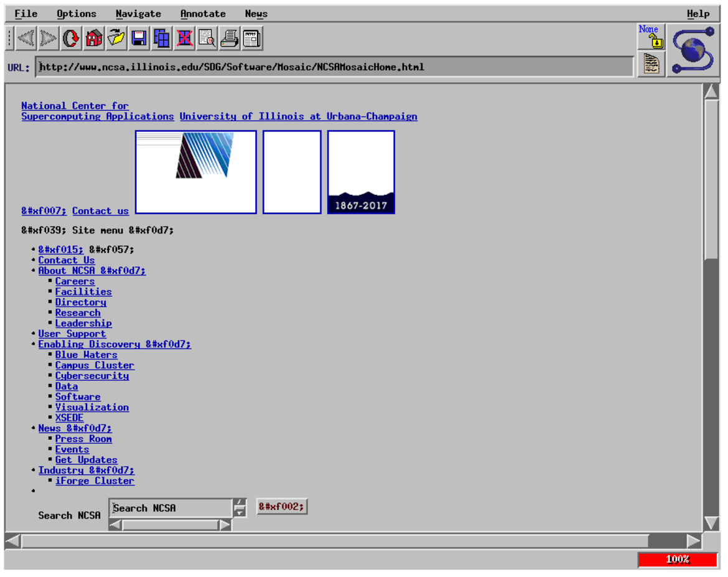Image resolution: width=728 pixels, height=577 pixels.
Task: Open the About NCSA link
Action: point(92,271)
